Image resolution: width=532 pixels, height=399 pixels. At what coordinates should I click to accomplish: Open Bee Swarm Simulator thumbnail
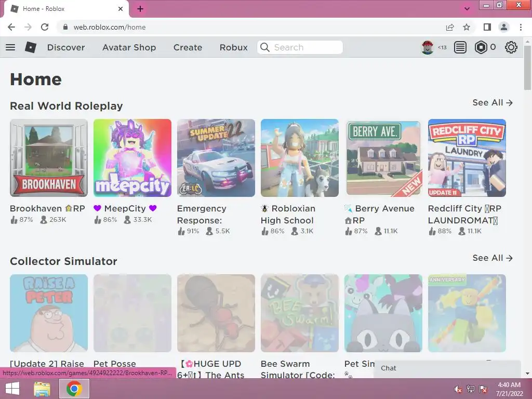(300, 313)
